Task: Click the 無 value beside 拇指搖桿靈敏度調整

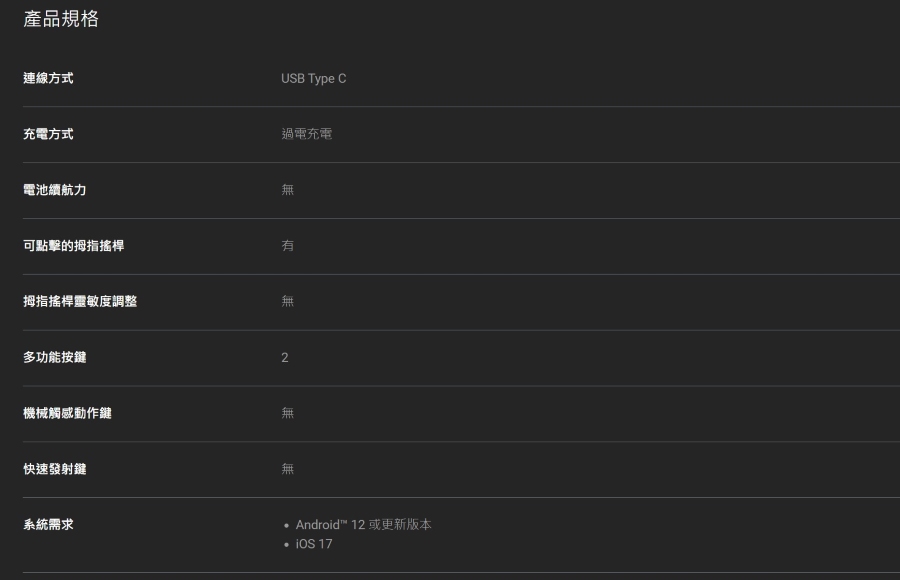Action: point(288,301)
